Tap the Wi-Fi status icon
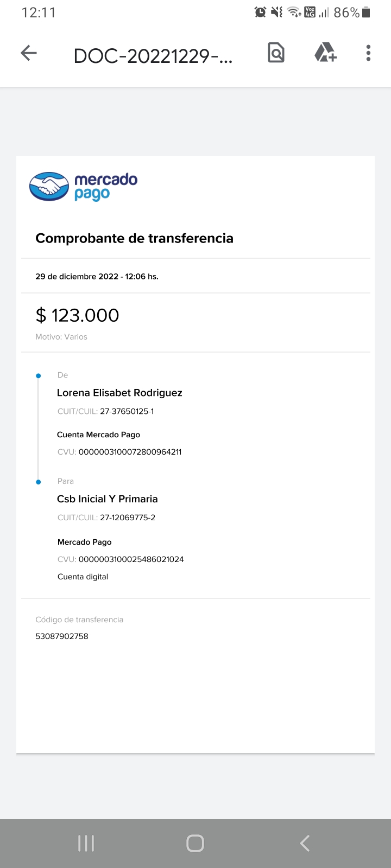The width and height of the screenshot is (391, 868). click(x=294, y=12)
